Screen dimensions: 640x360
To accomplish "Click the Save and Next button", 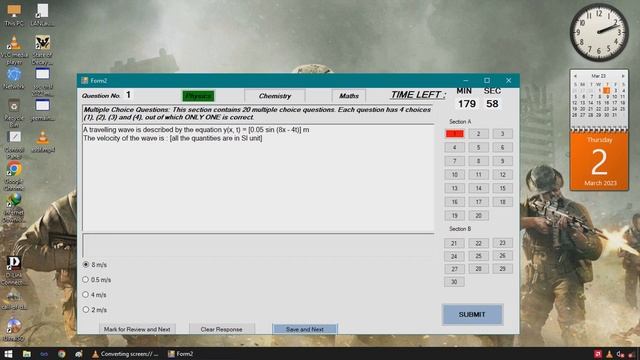I will tap(305, 329).
